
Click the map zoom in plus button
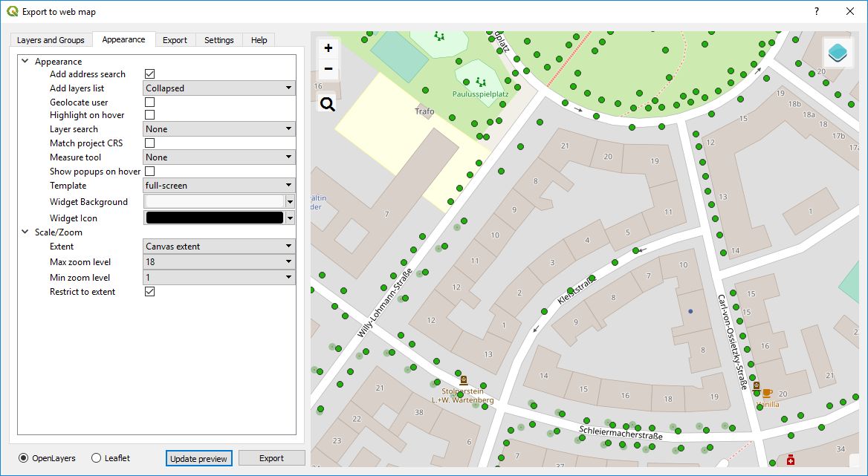328,48
